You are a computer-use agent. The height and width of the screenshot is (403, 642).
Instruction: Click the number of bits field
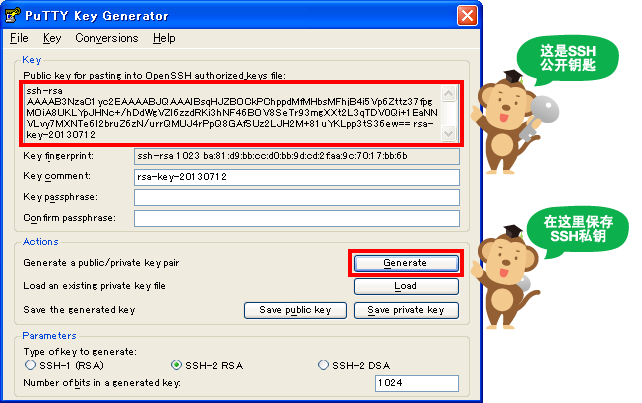coord(416,384)
